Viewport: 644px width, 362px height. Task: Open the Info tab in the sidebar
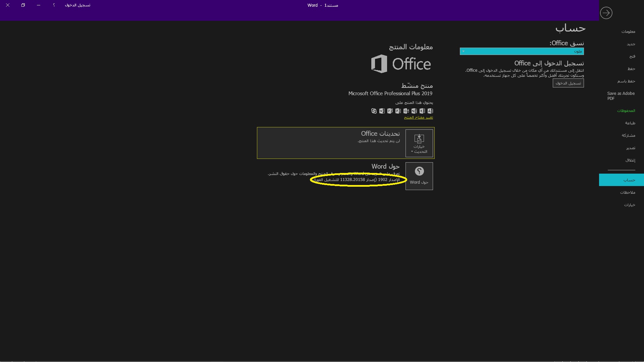(x=628, y=32)
